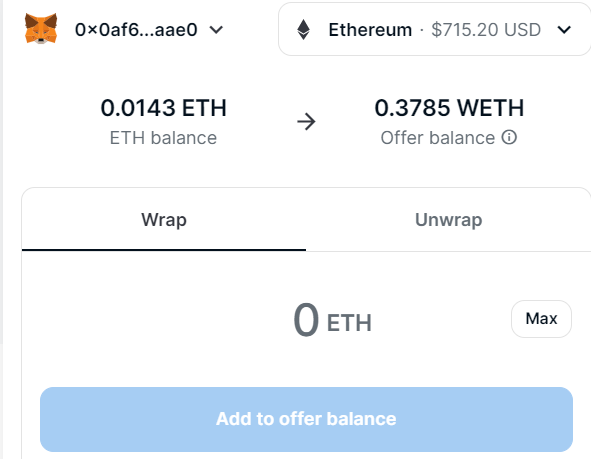
Task: Expand the wallet address chevron
Action: pyautogui.click(x=216, y=29)
